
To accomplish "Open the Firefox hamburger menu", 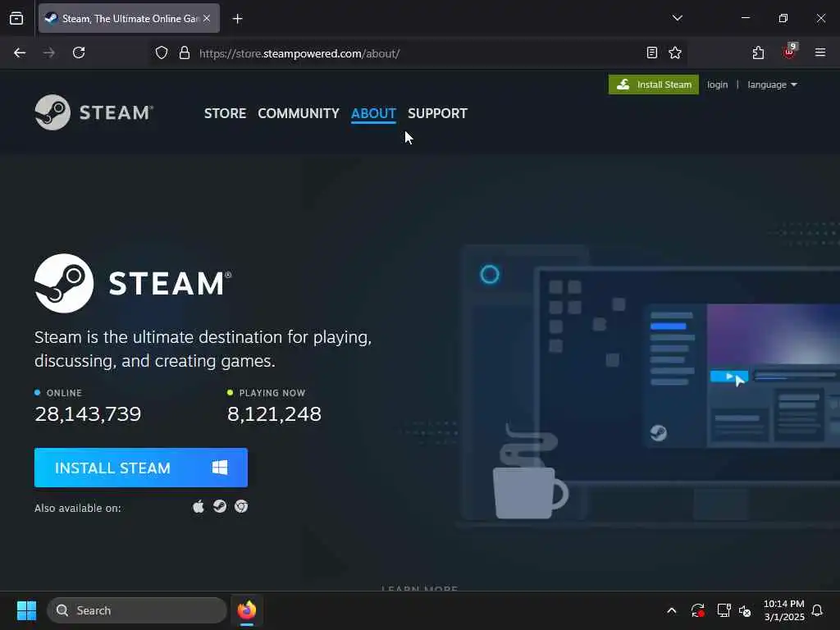I will (x=820, y=52).
